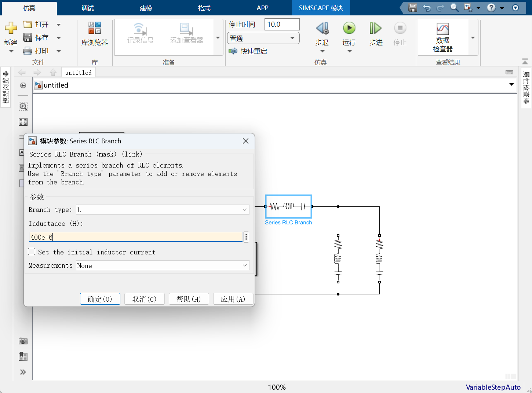Switch to the 调试 tab
Viewport: 532px width, 393px height.
[x=88, y=8]
